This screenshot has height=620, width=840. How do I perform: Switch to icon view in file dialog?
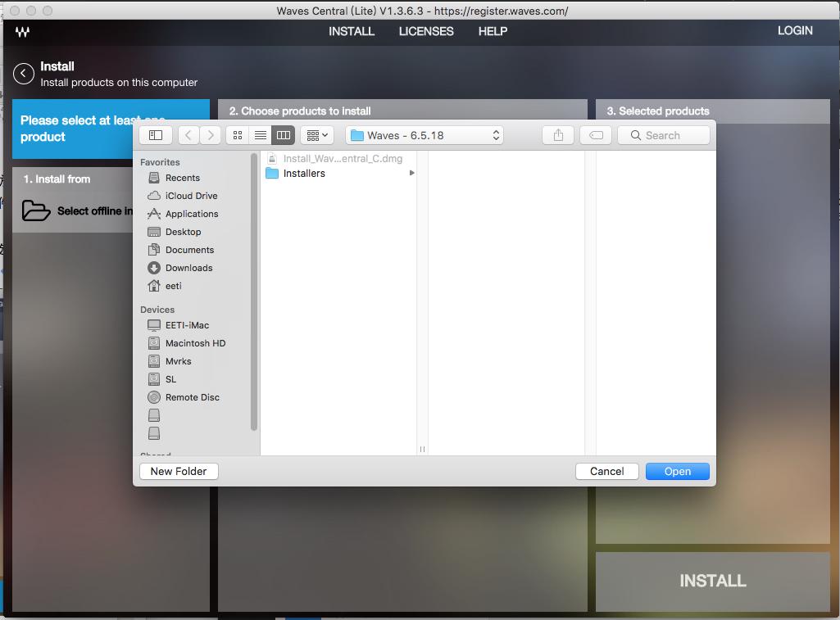tap(238, 135)
